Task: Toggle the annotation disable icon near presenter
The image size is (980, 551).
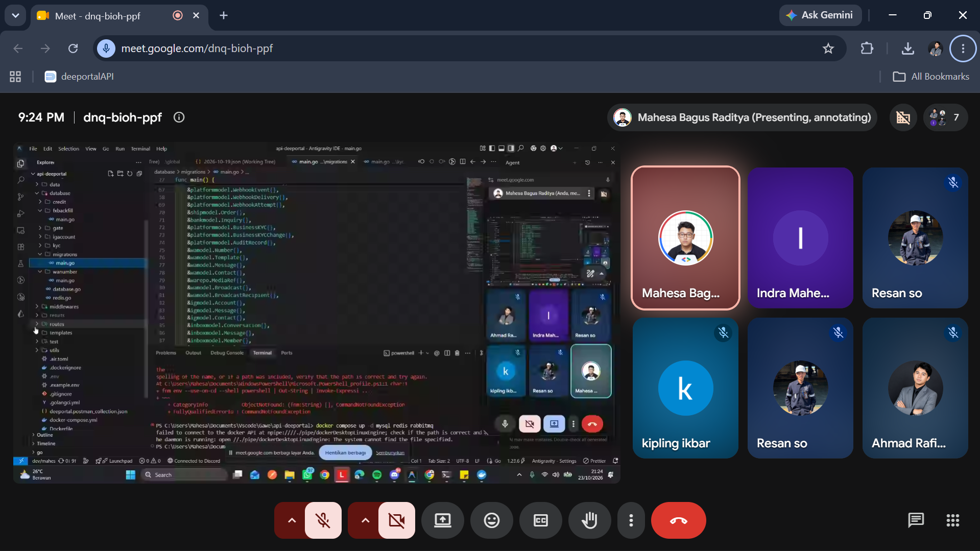Action: click(903, 117)
